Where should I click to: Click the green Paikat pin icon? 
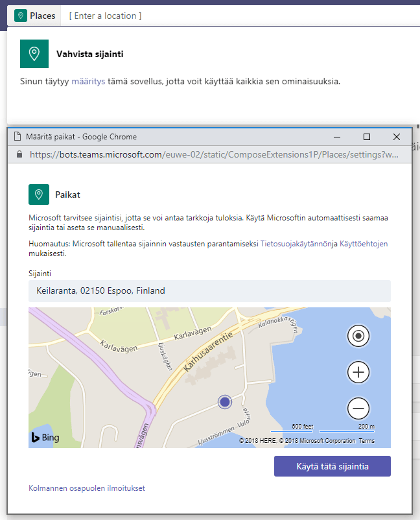pyautogui.click(x=39, y=194)
